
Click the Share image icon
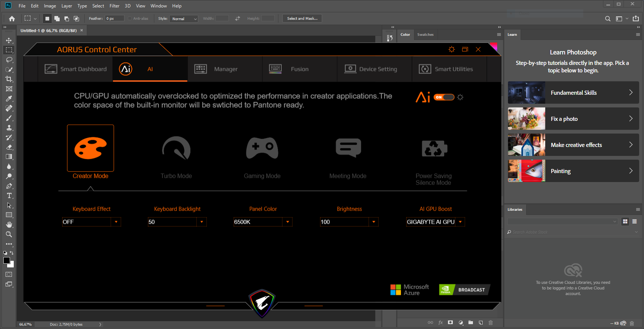(x=636, y=18)
